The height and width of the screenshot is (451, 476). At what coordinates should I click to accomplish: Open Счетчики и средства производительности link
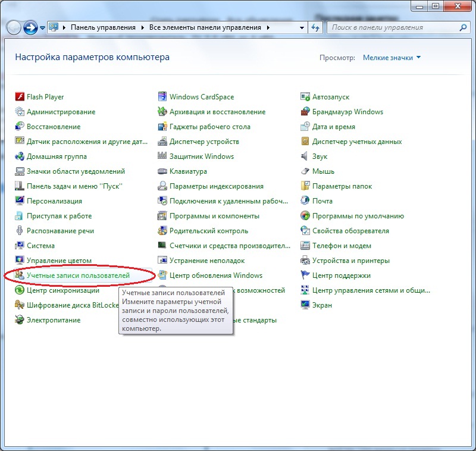tap(230, 246)
